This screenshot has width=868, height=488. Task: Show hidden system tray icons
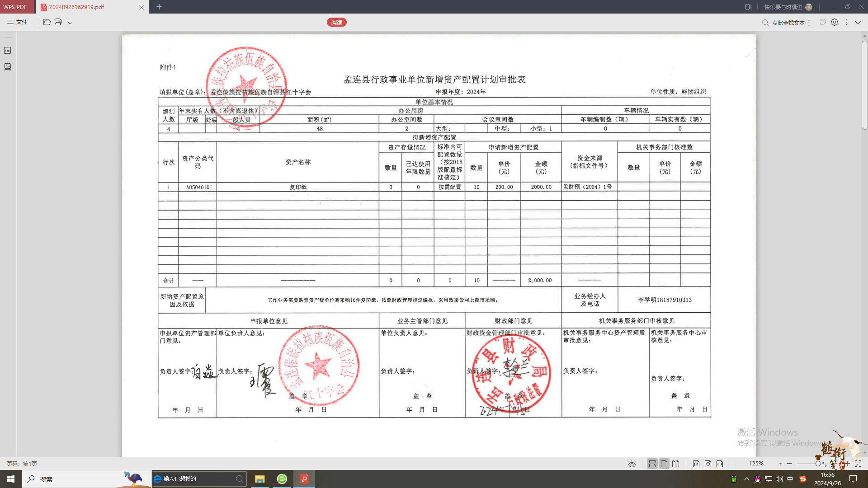tap(746, 479)
